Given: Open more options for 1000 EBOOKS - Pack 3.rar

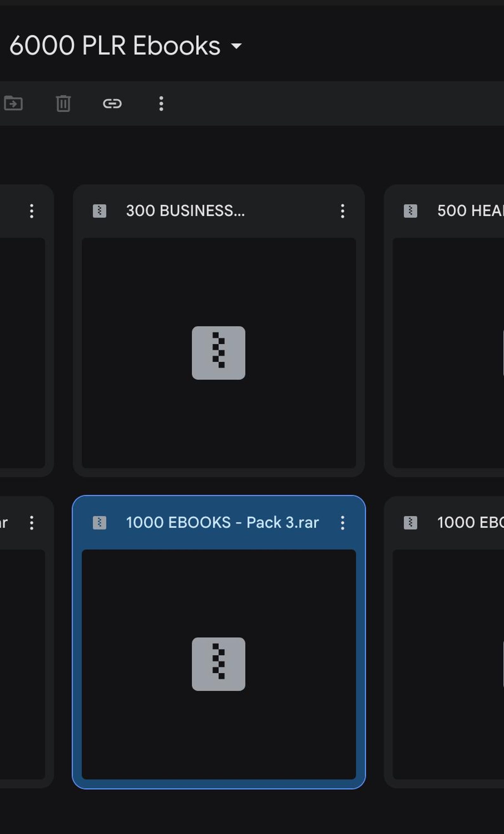Looking at the screenshot, I should [343, 523].
